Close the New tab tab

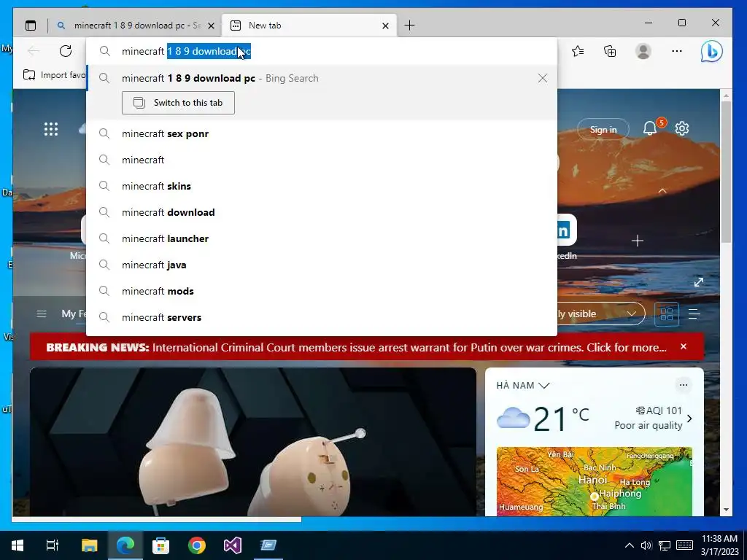coord(385,26)
